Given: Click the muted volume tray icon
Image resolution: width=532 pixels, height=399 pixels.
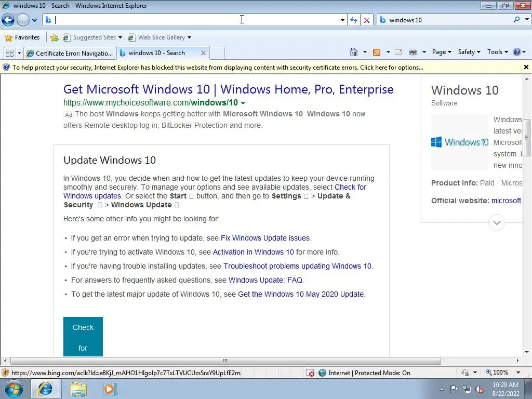Looking at the screenshot, I should point(480,389).
